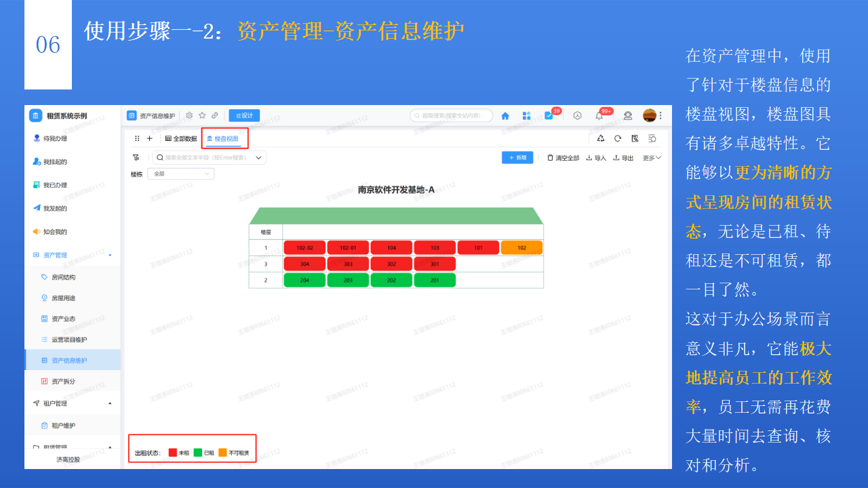Click the filter funnel icon beside the search box
This screenshot has width=868, height=488.
click(136, 157)
